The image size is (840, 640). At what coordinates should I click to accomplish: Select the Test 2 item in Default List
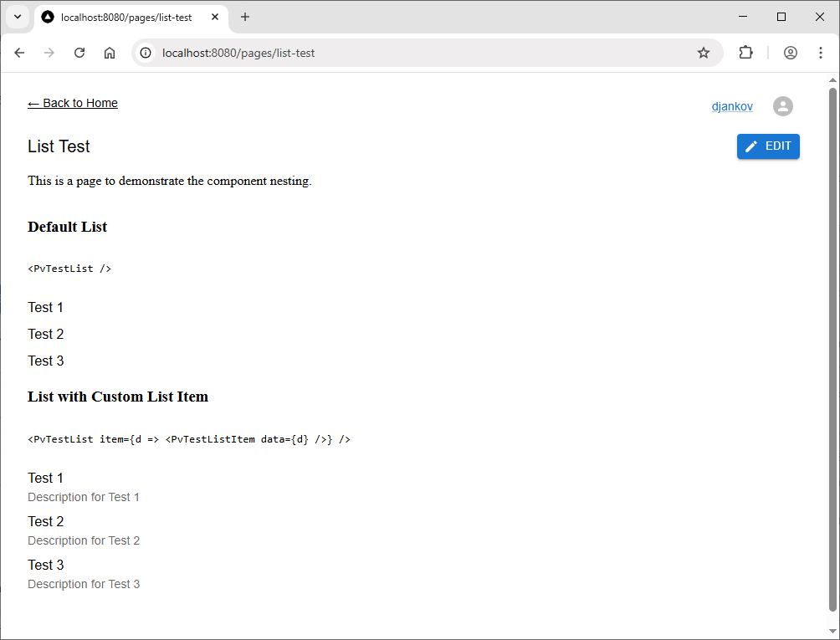(x=46, y=334)
